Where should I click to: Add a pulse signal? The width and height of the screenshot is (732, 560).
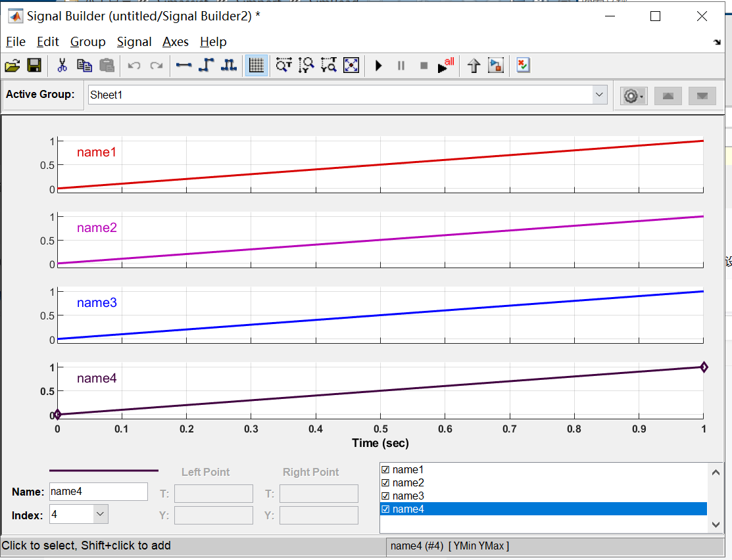pos(228,65)
